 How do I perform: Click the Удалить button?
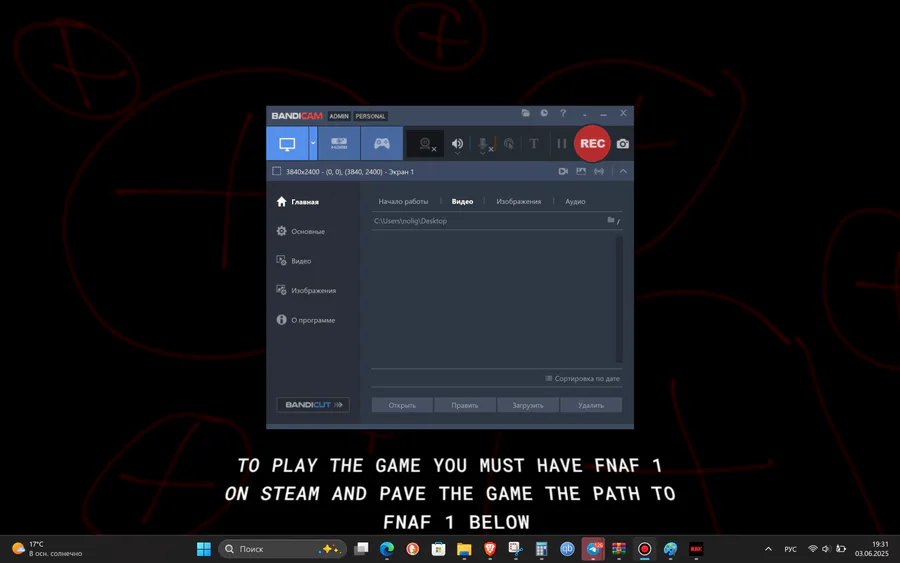pyautogui.click(x=591, y=405)
